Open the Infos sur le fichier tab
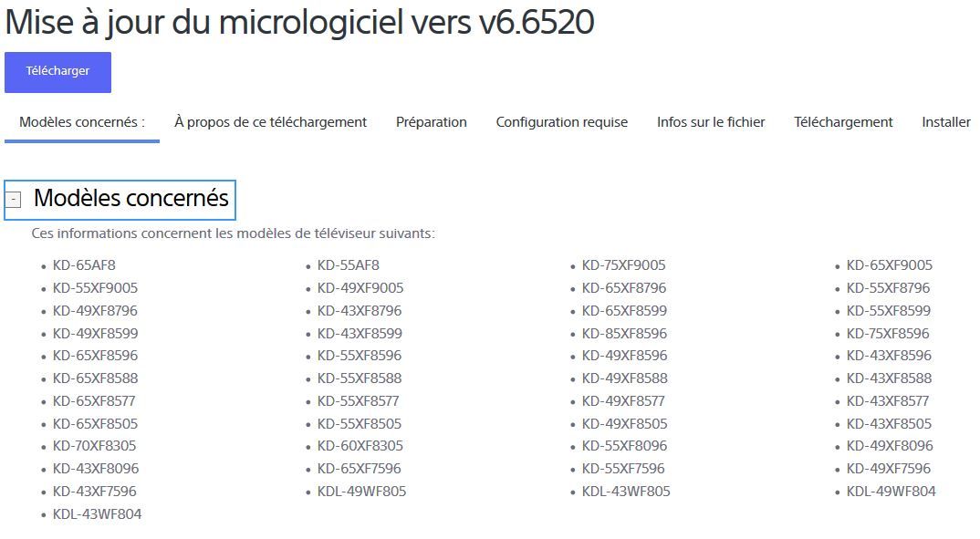 point(711,122)
